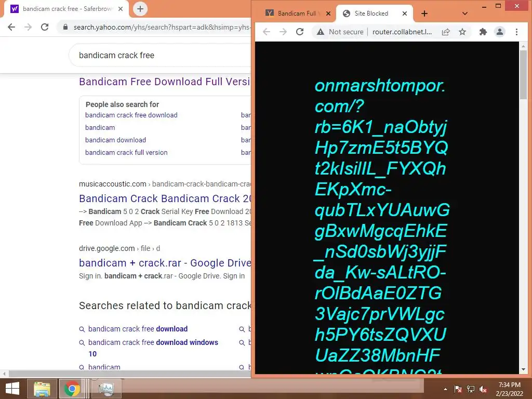Open the tab search dropdown chevron
The height and width of the screenshot is (399, 532).
click(465, 14)
